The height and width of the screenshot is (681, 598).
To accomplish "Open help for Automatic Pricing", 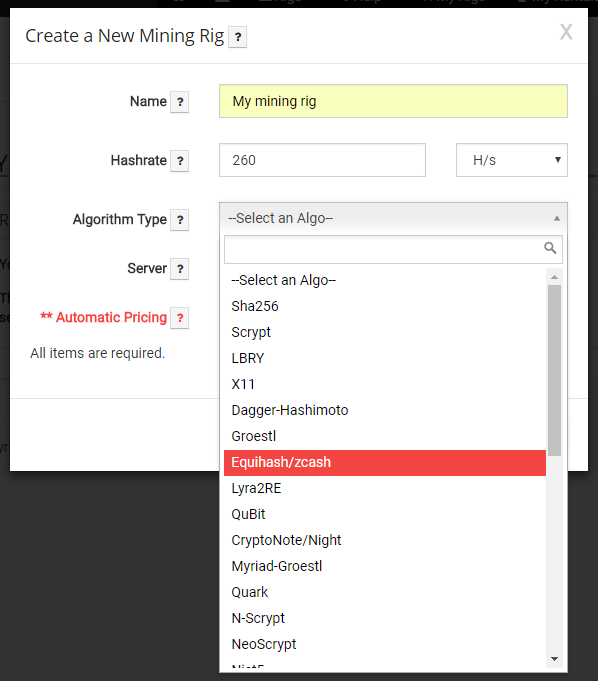I will [179, 318].
